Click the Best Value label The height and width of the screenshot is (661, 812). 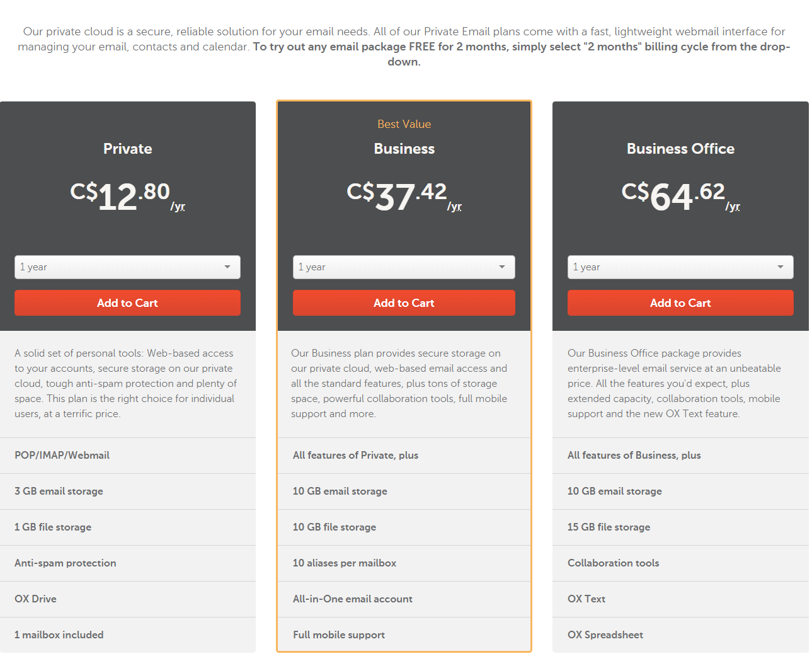click(x=404, y=124)
